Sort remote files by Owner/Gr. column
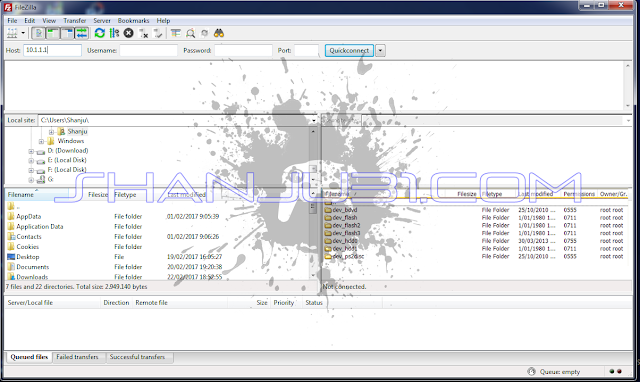Image resolution: width=640 pixels, height=382 pixels. (613, 194)
